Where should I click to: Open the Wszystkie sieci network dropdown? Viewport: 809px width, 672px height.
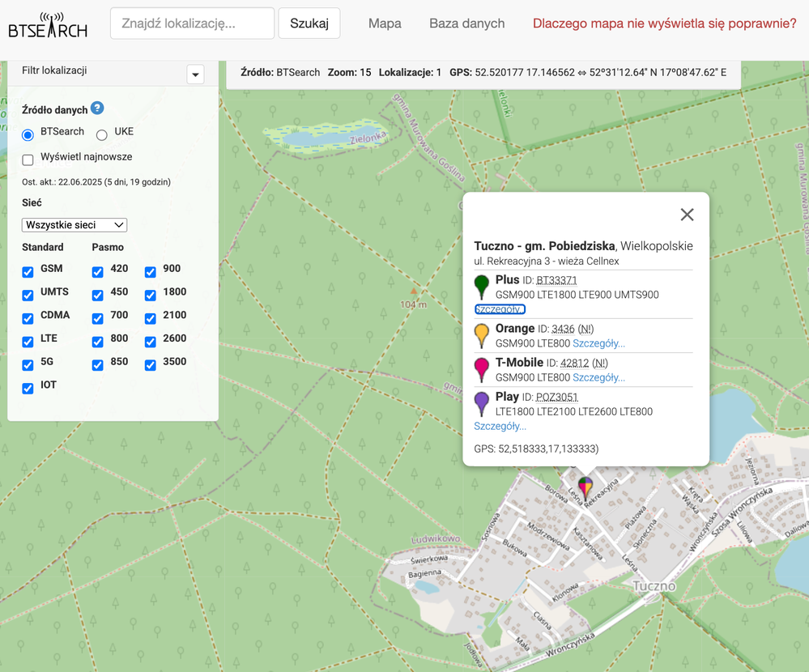pyautogui.click(x=75, y=225)
